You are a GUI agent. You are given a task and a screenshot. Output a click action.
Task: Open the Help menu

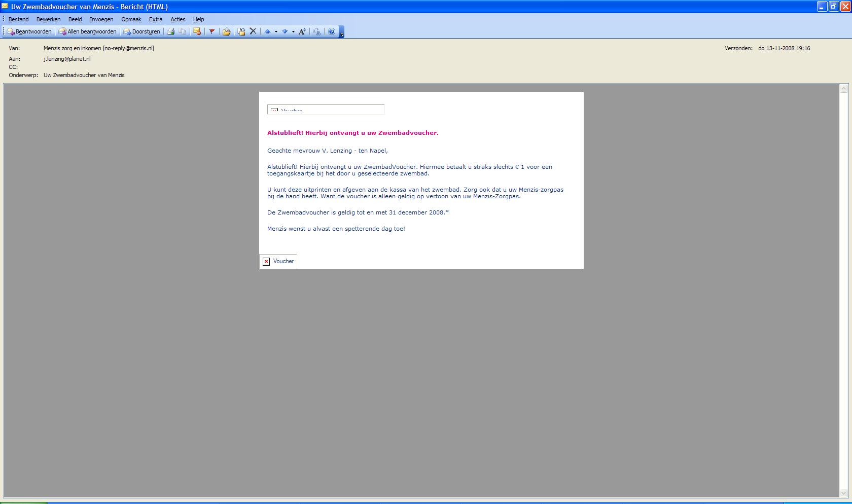click(199, 19)
